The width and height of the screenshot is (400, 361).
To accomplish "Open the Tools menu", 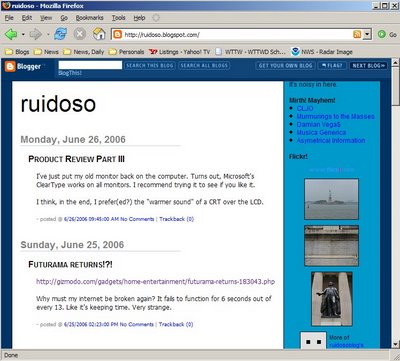I will (x=118, y=18).
